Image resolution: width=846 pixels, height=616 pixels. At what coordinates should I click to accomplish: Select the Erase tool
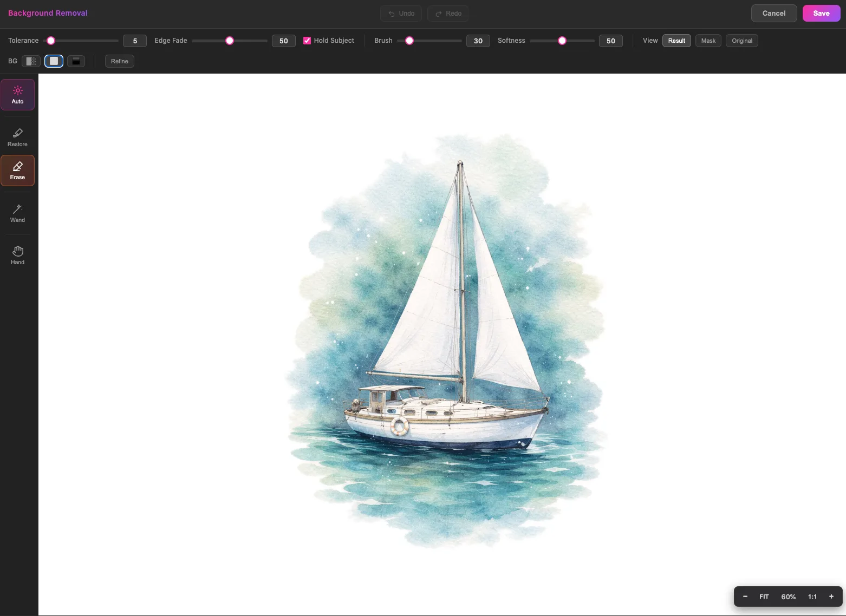[17, 171]
